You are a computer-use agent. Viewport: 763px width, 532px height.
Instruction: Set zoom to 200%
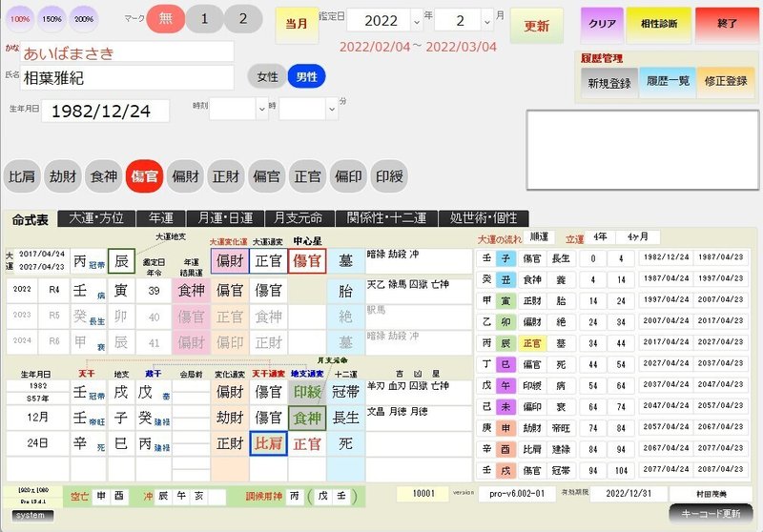(x=84, y=19)
